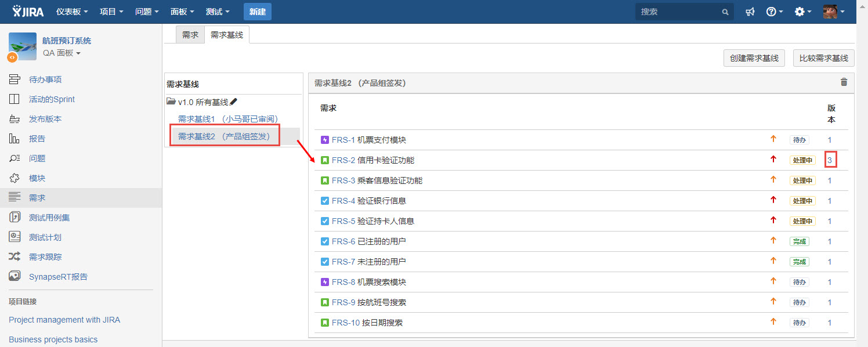868x347 pixels.
Task: Open issue FRS-3 link
Action: [343, 180]
